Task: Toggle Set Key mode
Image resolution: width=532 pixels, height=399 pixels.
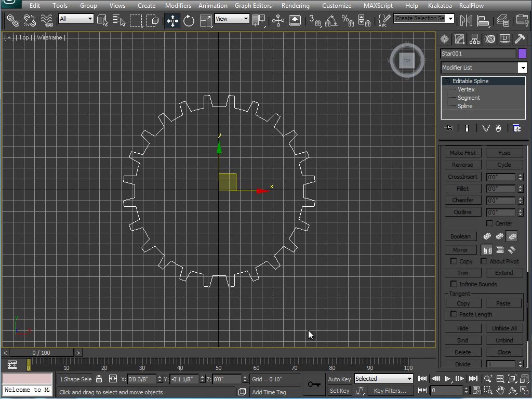Action: tap(339, 391)
